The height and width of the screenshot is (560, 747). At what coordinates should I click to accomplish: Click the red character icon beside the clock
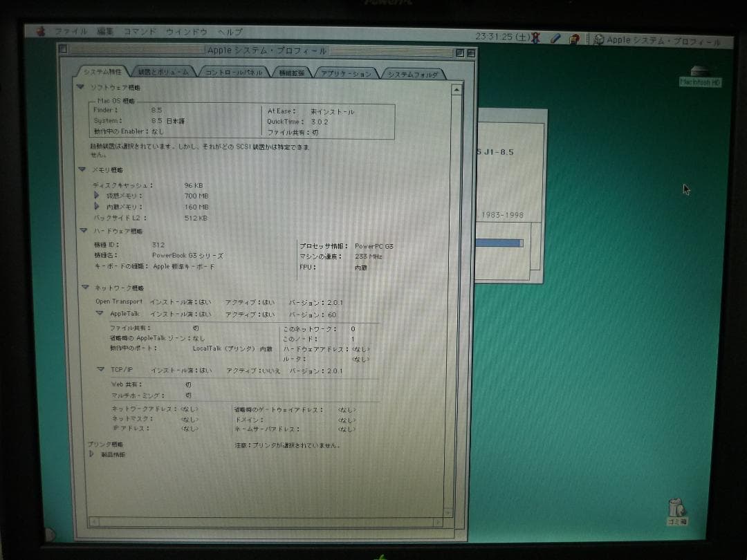click(x=535, y=39)
